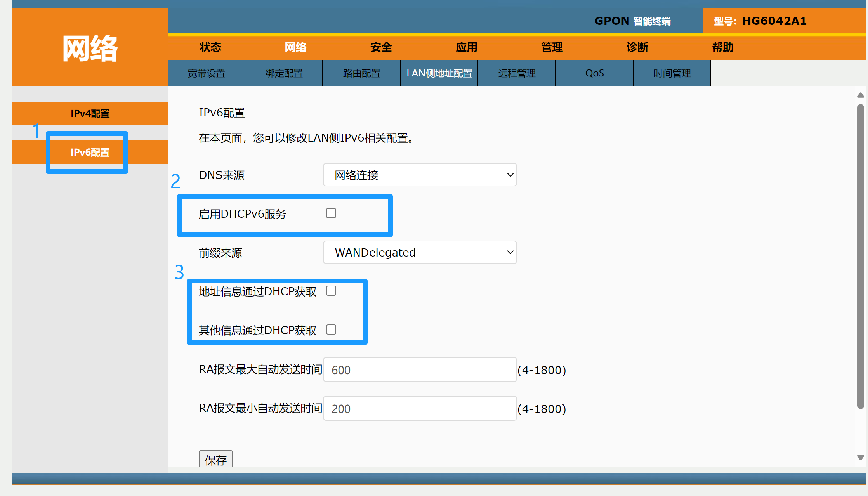The height and width of the screenshot is (496, 868).
Task: Switch to 时间管理 submenu tab
Action: pyautogui.click(x=672, y=73)
